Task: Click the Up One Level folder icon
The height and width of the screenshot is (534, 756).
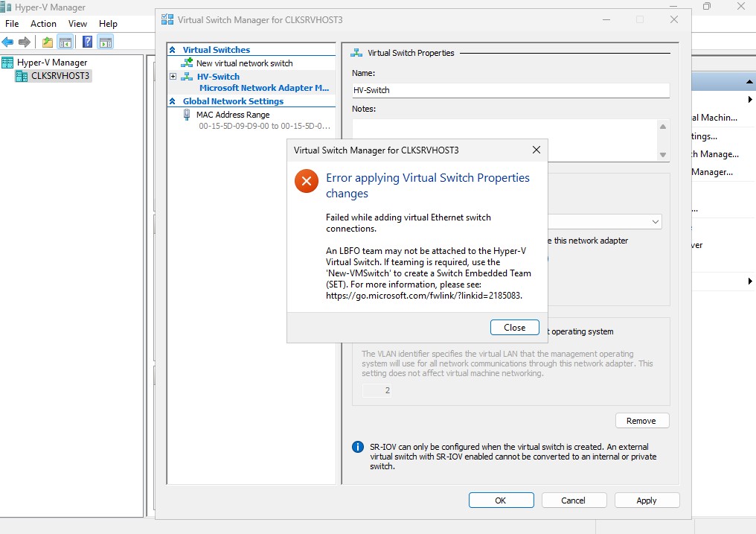Action: point(48,42)
